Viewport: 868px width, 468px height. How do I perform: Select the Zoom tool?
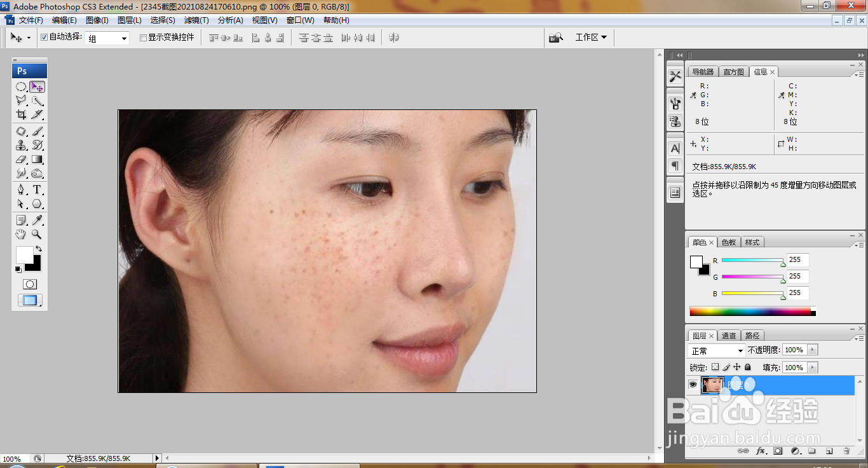37,234
